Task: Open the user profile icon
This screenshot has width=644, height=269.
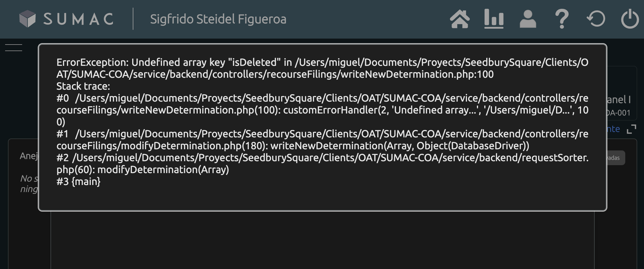Action: click(x=528, y=19)
